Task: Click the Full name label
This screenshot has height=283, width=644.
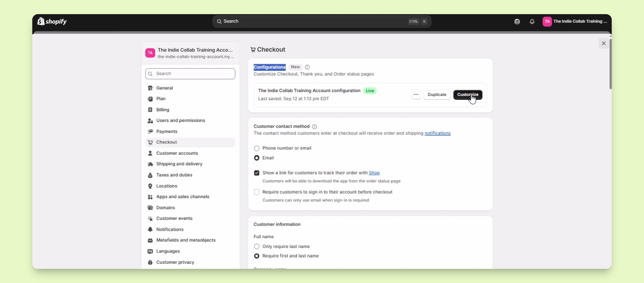Action: 264,237
